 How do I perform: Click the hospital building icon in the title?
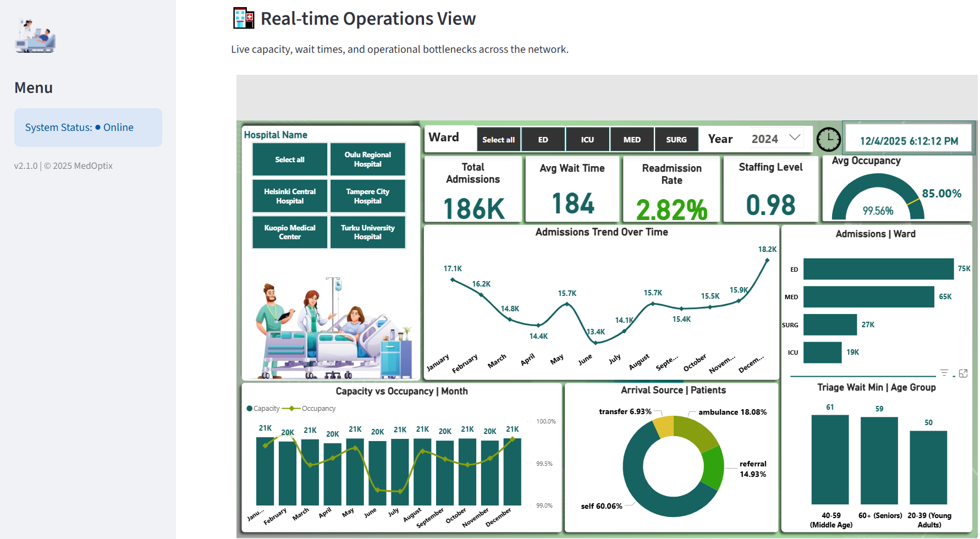coord(244,18)
